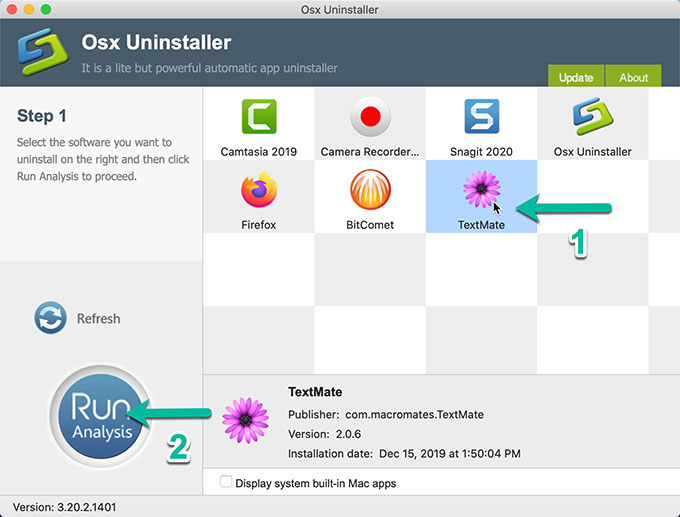The image size is (680, 517).
Task: Click the Run Analysis button
Action: pyautogui.click(x=101, y=416)
